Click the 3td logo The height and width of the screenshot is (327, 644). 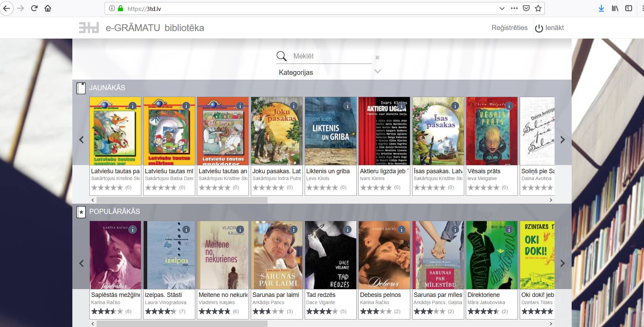[89, 28]
